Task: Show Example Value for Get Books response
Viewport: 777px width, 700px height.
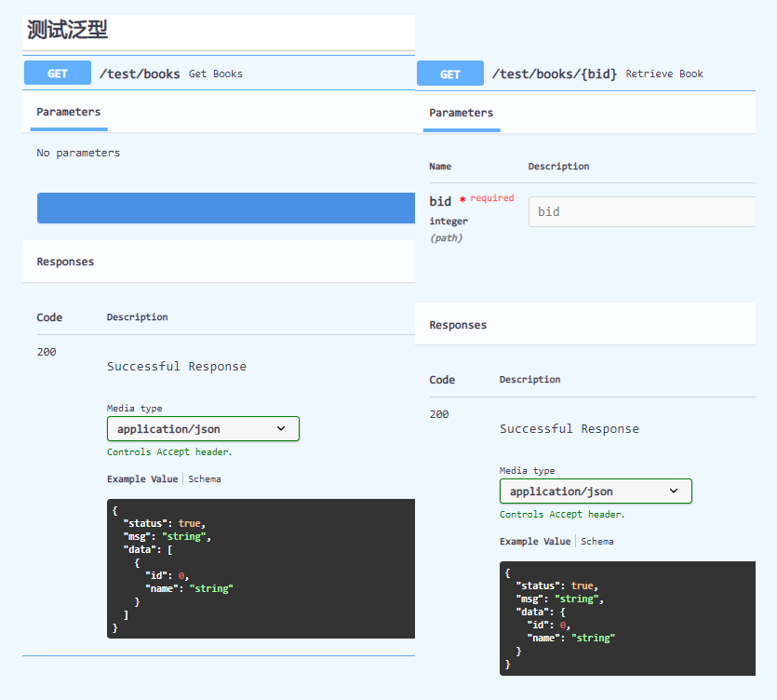Action: [141, 479]
